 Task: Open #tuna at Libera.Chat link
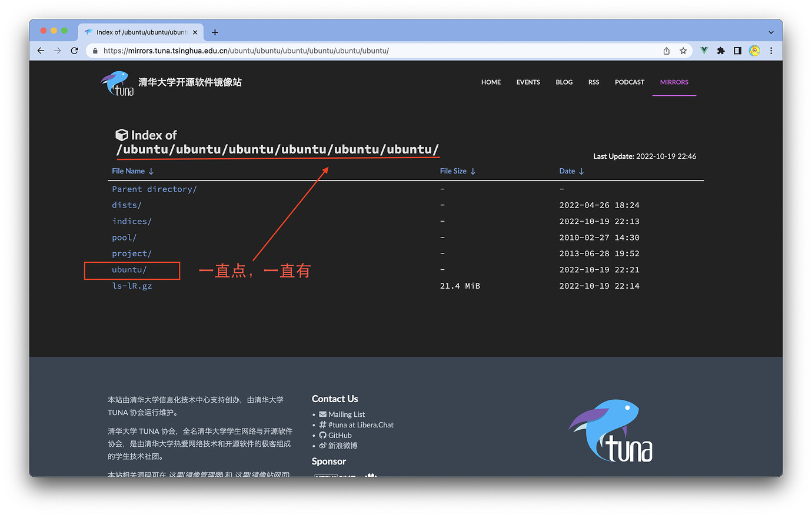[x=361, y=425]
